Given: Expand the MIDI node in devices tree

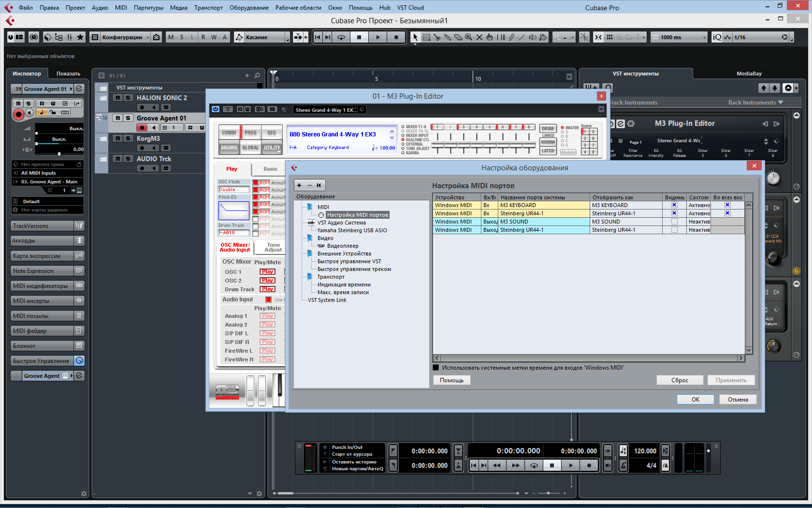Looking at the screenshot, I should pyautogui.click(x=310, y=207).
